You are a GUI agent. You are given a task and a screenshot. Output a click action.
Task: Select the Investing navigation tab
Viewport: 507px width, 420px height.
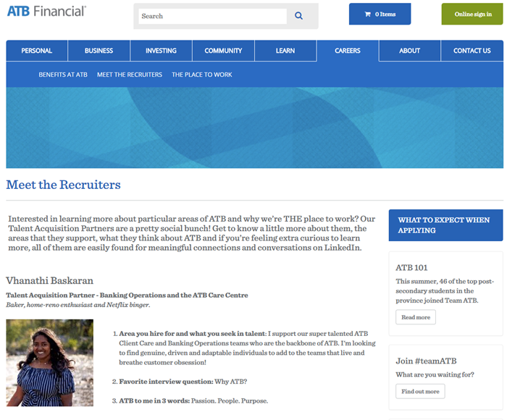161,51
